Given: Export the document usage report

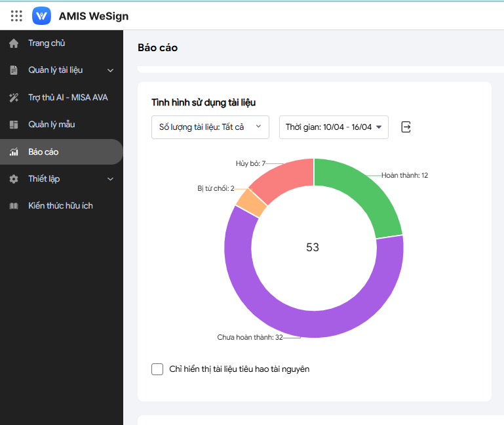Looking at the screenshot, I should (406, 127).
